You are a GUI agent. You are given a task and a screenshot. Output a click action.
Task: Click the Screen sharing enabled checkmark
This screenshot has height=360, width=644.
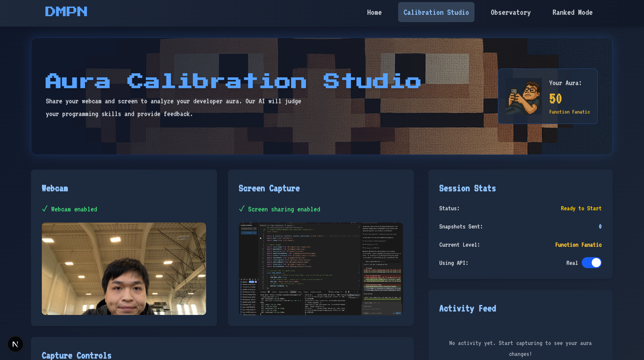coord(242,209)
